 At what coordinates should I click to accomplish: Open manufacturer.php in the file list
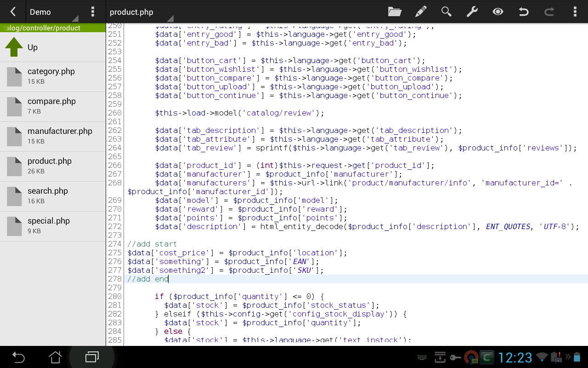point(53,137)
